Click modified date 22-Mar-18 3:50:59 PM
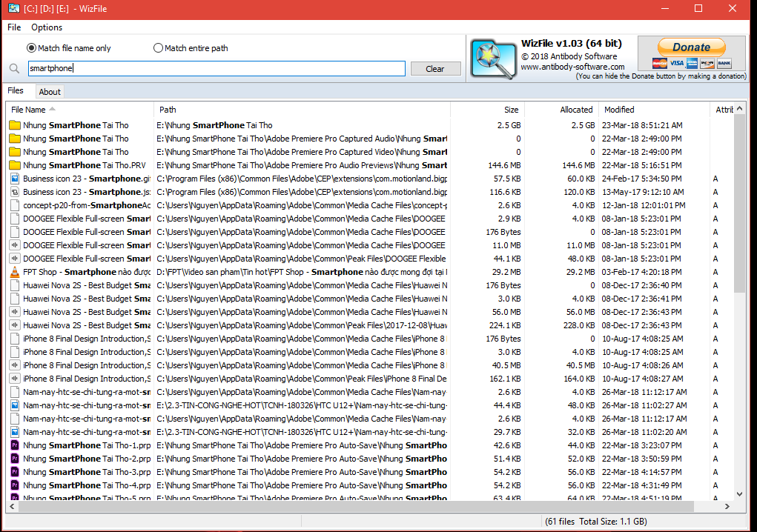Image resolution: width=757 pixels, height=532 pixels. point(641,459)
